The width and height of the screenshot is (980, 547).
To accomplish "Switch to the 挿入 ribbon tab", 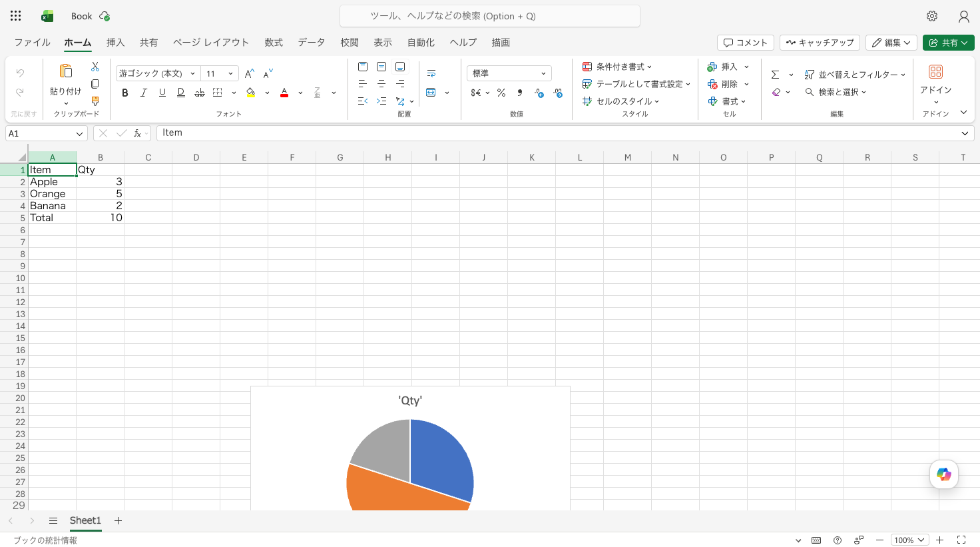I will 115,42.
